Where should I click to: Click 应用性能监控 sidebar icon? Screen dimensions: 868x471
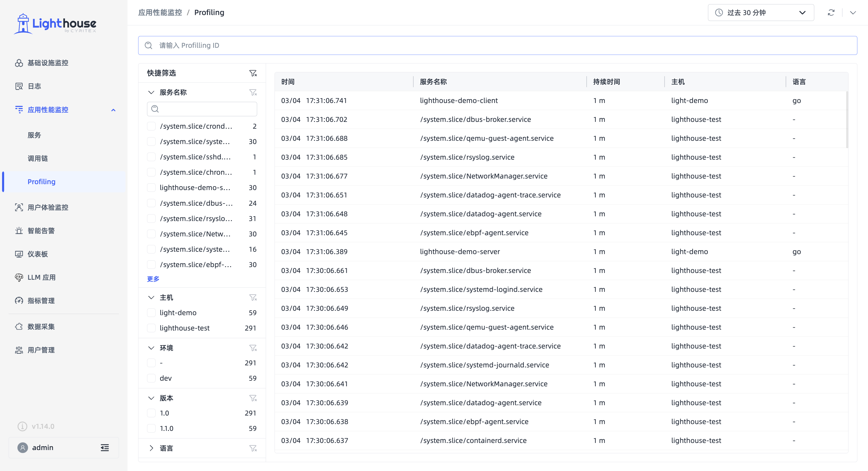coord(19,109)
